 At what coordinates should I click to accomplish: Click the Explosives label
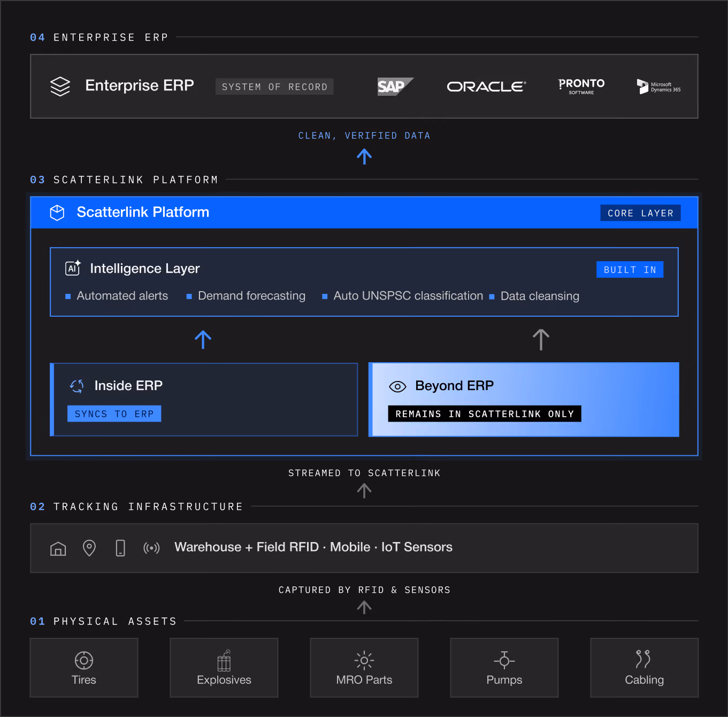pyautogui.click(x=224, y=680)
